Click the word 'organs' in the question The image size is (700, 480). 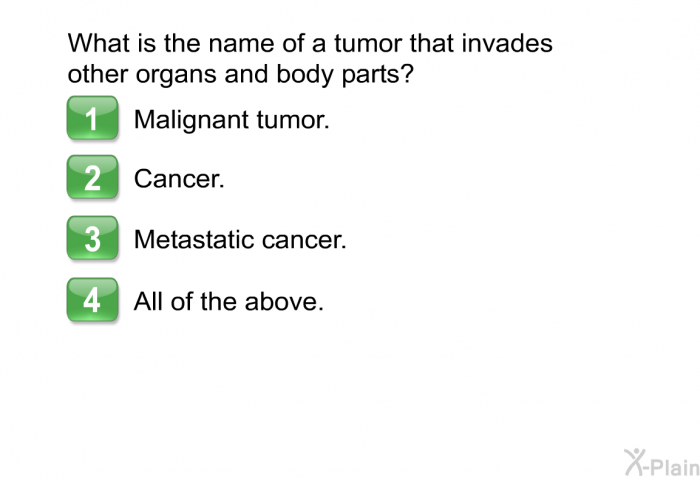pyautogui.click(x=176, y=75)
